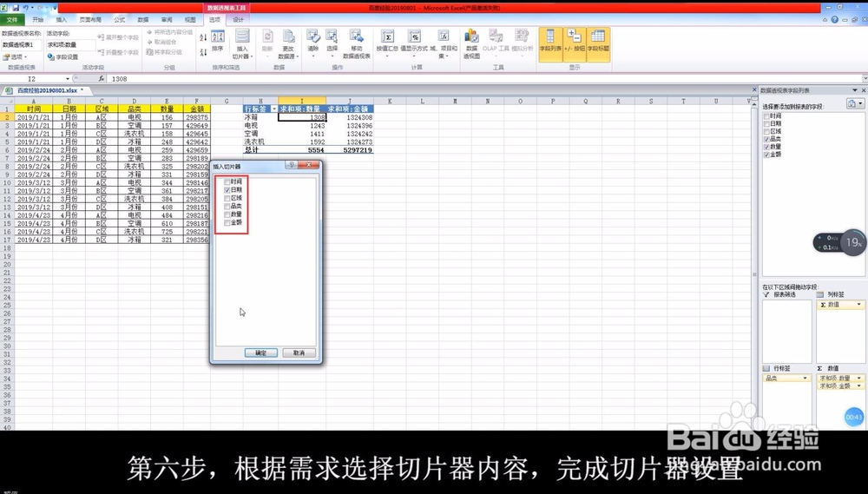This screenshot has height=494, width=868.
Task: Switch to the Insert (插入) tab
Action: tap(62, 19)
